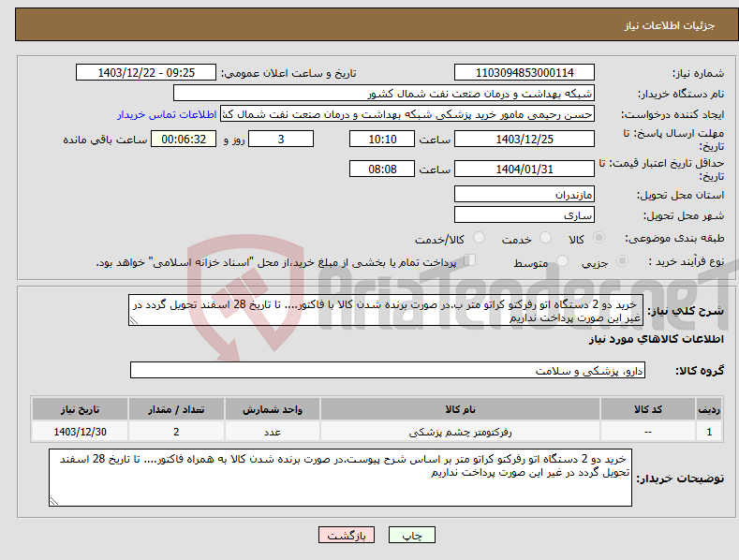Click the توضیحات خریدار text area
739x560 pixels.
340,478
